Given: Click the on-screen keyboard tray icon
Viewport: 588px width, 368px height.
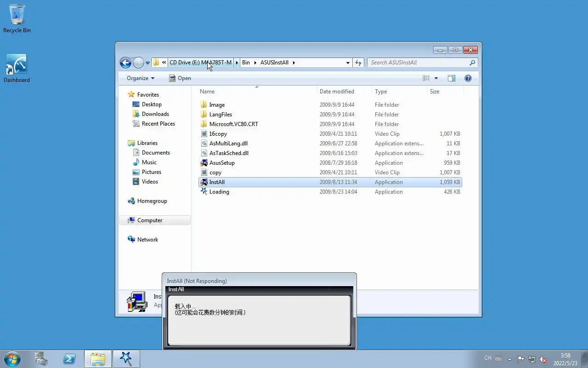Looking at the screenshot, I should [498, 359].
